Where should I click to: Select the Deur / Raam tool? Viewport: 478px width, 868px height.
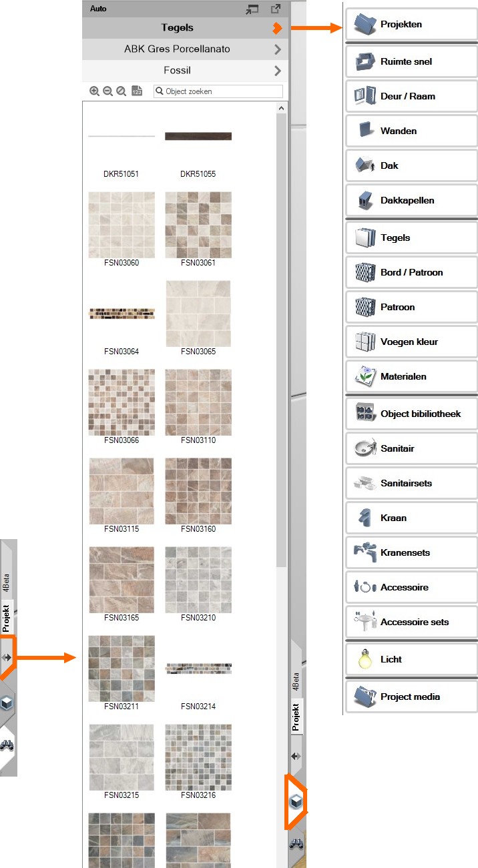click(x=411, y=96)
